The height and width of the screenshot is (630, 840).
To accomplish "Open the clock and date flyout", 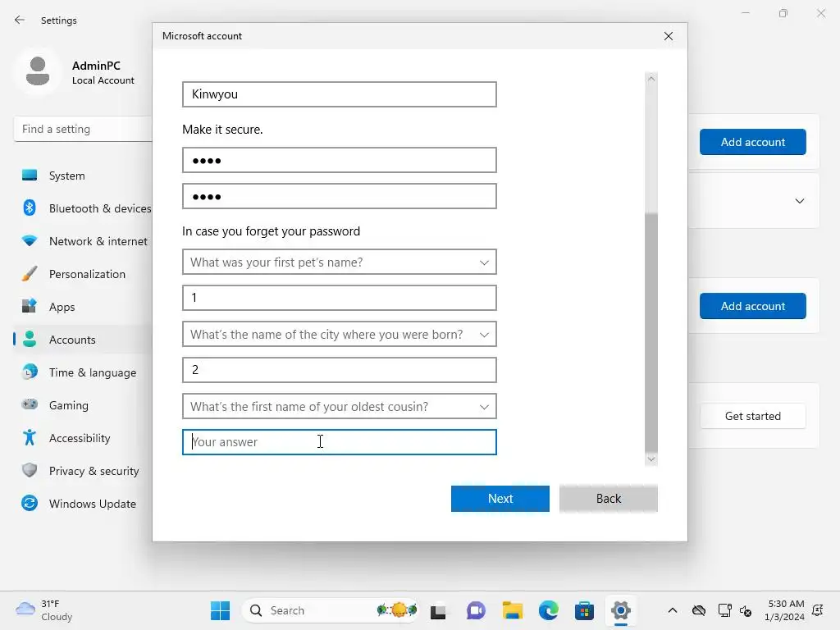I will click(785, 610).
